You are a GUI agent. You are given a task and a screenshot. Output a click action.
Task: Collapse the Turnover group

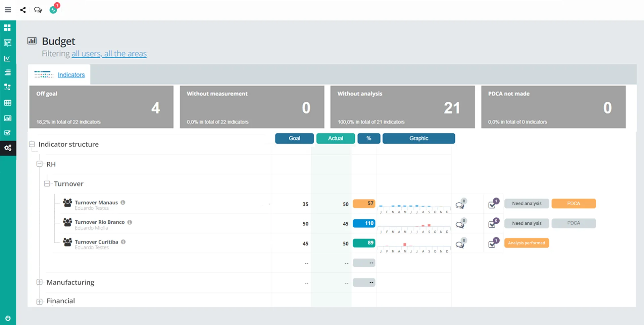click(47, 184)
